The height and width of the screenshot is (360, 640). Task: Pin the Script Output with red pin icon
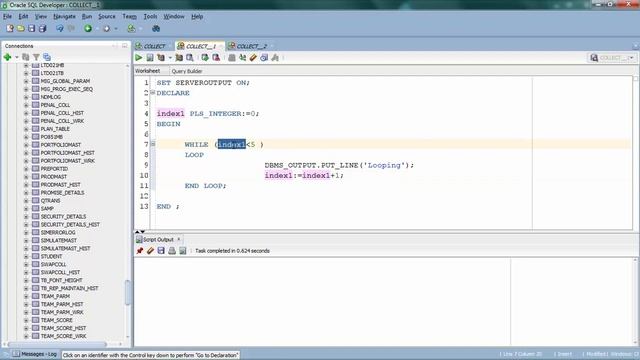[x=140, y=251]
